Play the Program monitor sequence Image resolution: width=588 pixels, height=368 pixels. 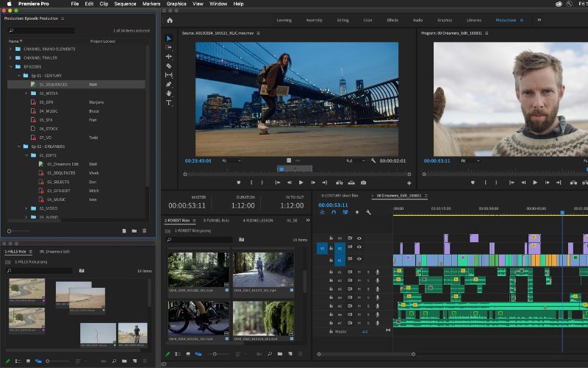tap(535, 183)
